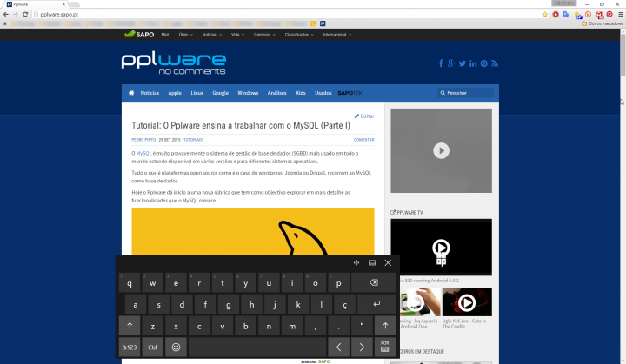Click author PEDRO PINTO link
The width and height of the screenshot is (626, 364).
point(143,140)
